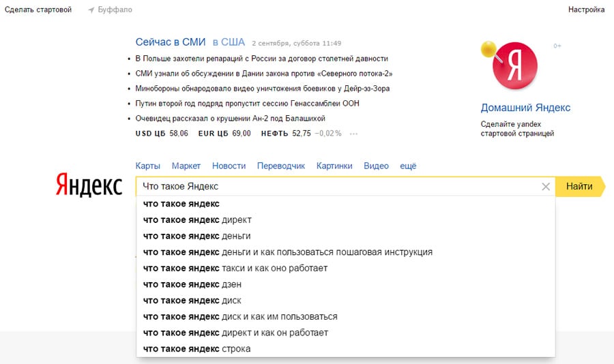Open the Минобороны Дейр-эз-Зора news
This screenshot has width=614, height=364.
click(263, 89)
